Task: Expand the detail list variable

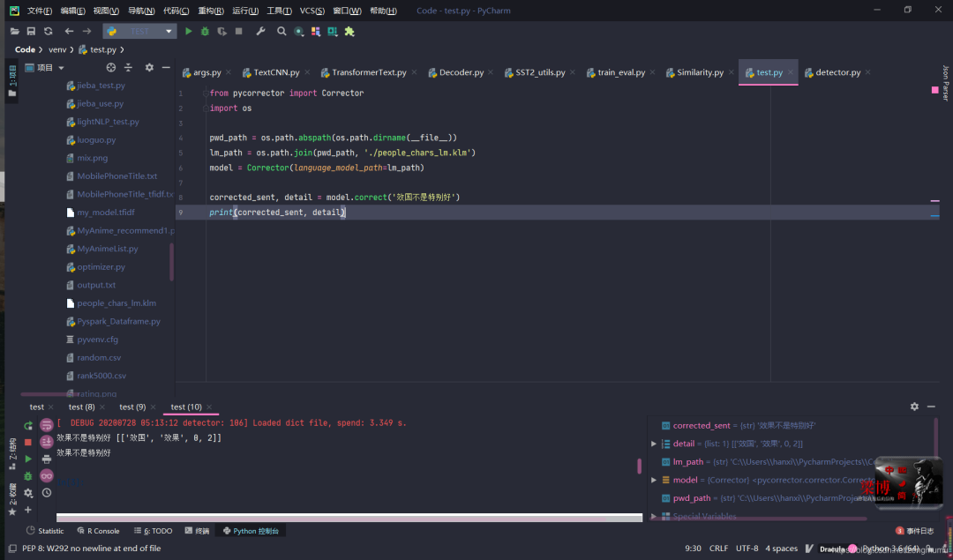Action: pos(653,444)
